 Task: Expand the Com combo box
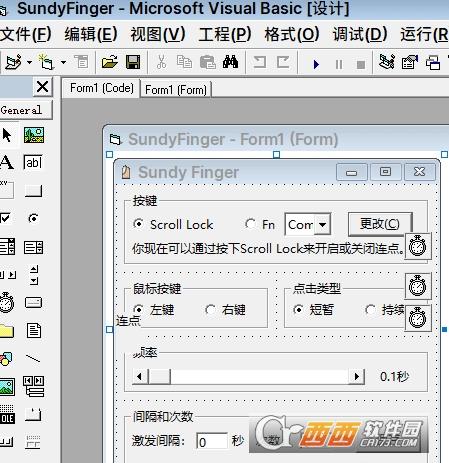point(322,225)
